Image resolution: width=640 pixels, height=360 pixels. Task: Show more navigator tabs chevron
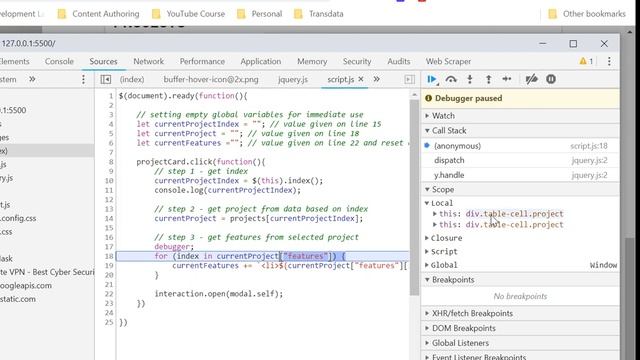32,79
